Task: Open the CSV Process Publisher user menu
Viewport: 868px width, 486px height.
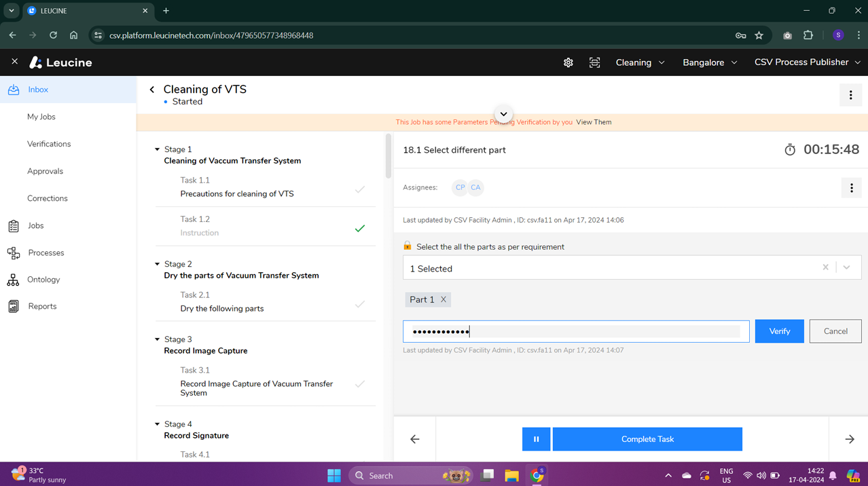Action: [808, 62]
